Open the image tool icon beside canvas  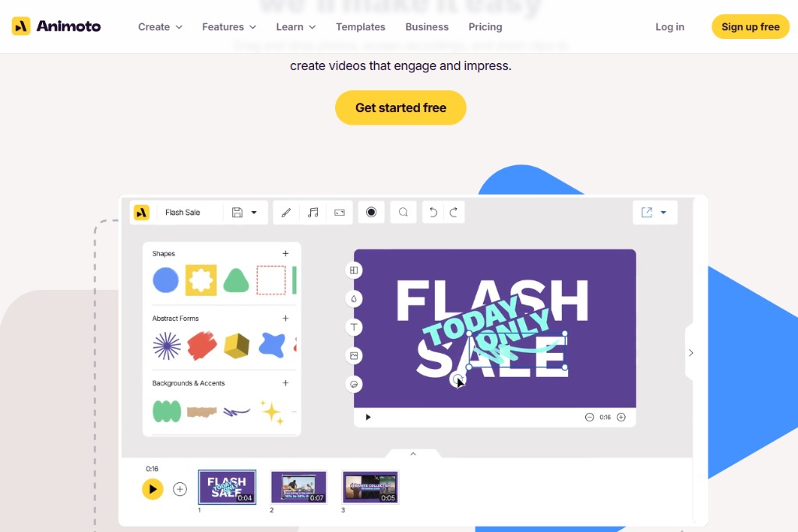click(354, 355)
